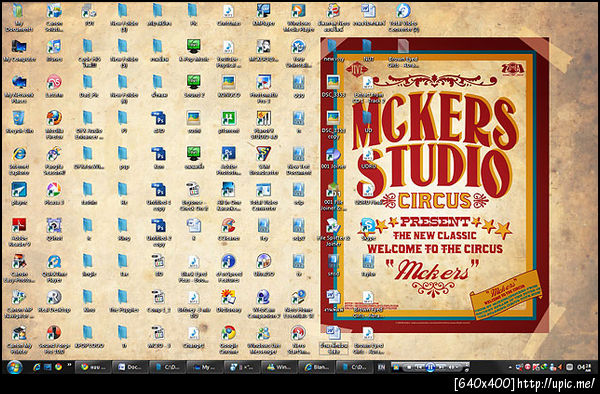Open the Comp 1_1 file icon
The height and width of the screenshot is (394, 600).
(158, 301)
